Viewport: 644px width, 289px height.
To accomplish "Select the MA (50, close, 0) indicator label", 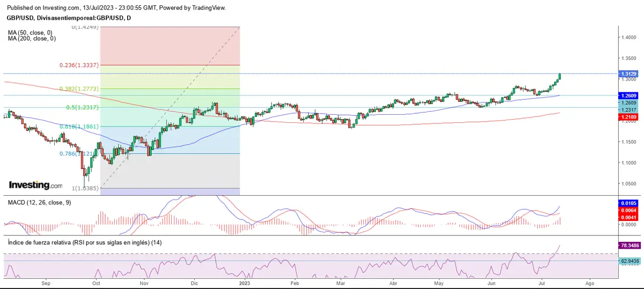I will (31, 32).
